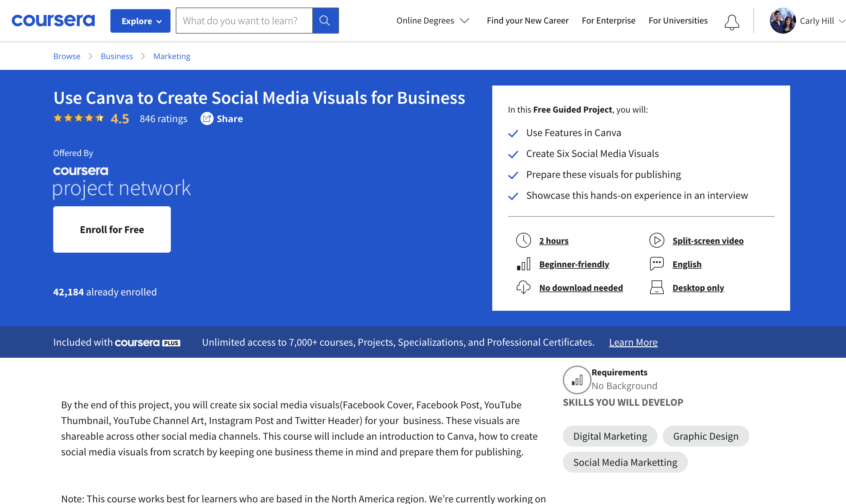Image resolution: width=846 pixels, height=504 pixels.
Task: Expand the Online Degrees menu
Action: click(x=432, y=21)
